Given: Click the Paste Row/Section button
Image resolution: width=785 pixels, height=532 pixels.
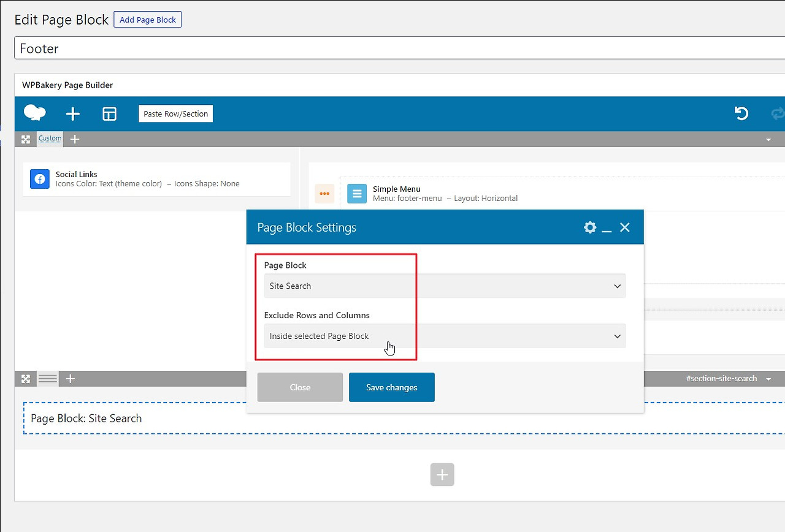Looking at the screenshot, I should click(x=175, y=113).
